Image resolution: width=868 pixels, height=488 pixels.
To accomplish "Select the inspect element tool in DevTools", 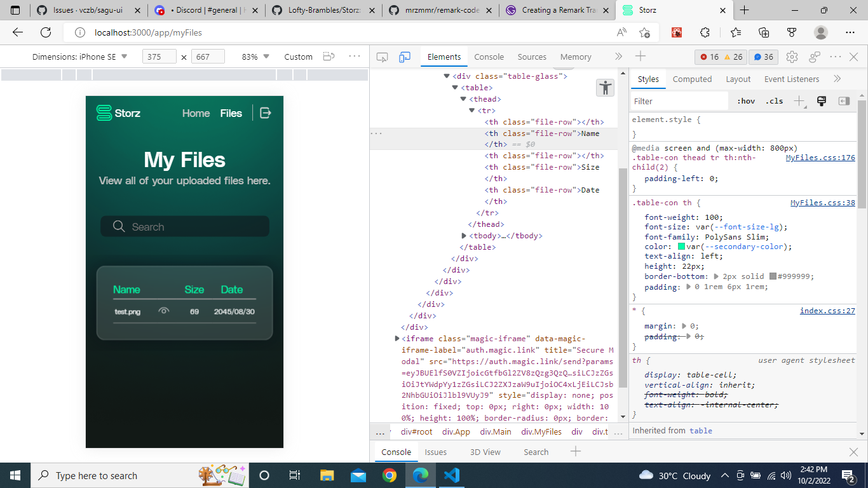I will (381, 57).
